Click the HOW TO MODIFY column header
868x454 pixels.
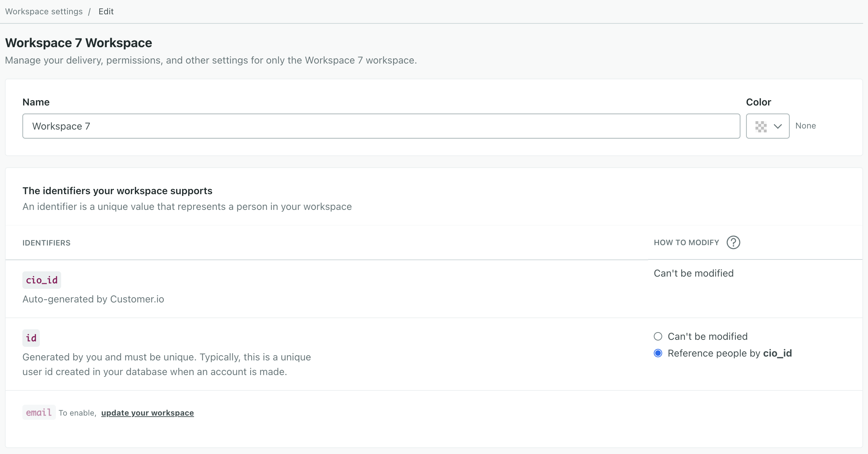pyautogui.click(x=686, y=243)
